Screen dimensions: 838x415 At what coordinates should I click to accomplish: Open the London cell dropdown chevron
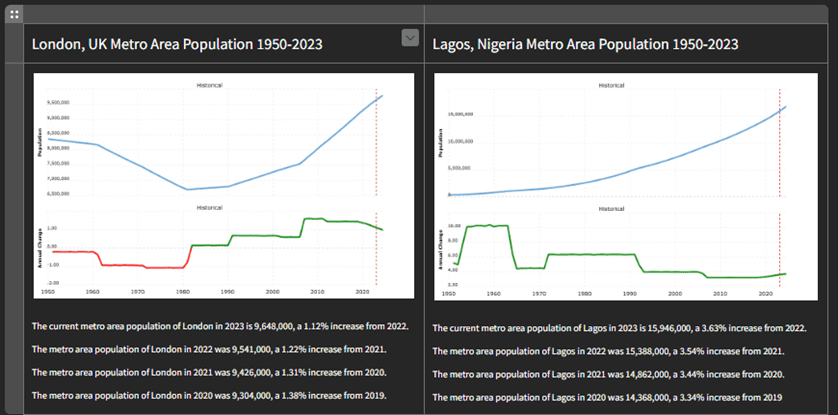click(410, 38)
